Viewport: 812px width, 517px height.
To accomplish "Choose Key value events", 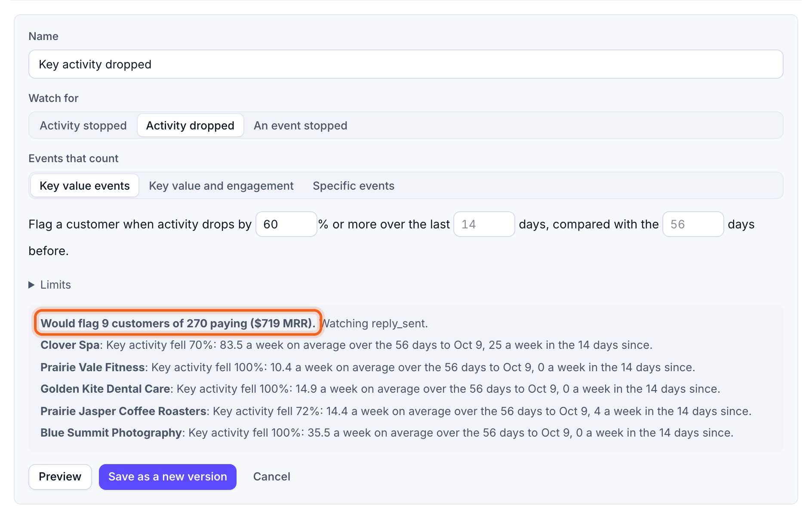I will point(85,186).
